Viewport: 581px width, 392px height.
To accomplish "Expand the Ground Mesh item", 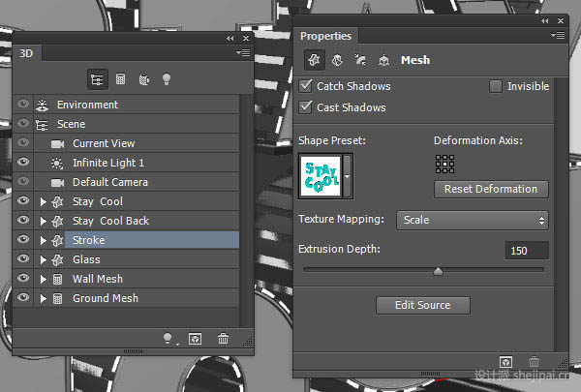I will pyautogui.click(x=43, y=298).
